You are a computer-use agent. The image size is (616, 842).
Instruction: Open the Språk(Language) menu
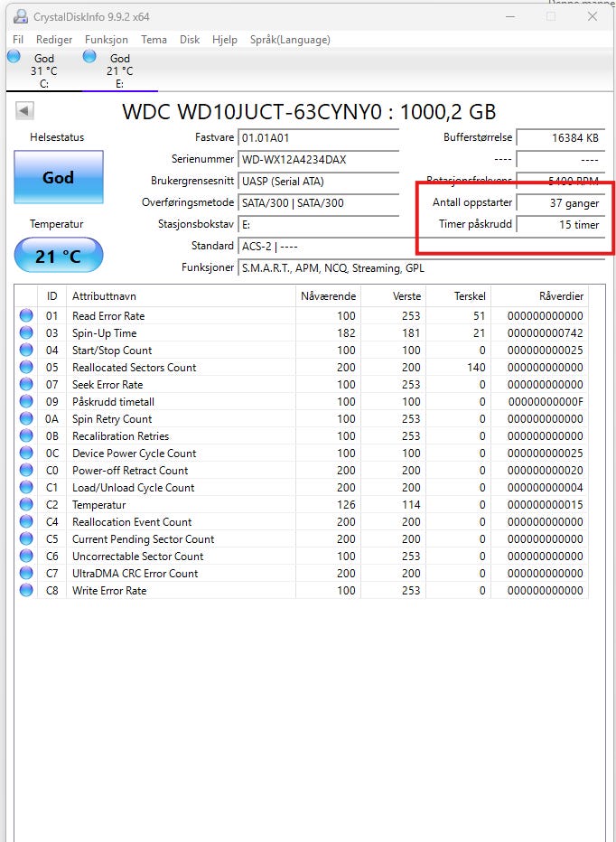(290, 40)
